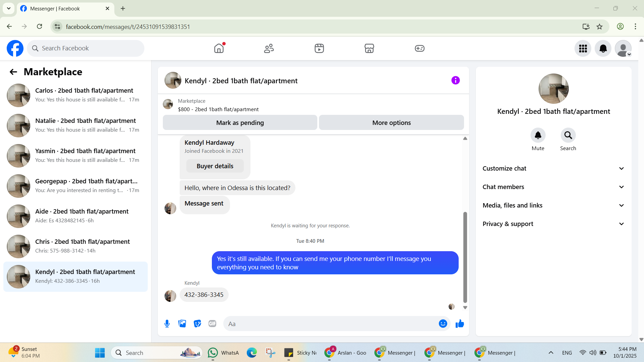
Task: Open Microsoft Edge from taskbar
Action: point(251,353)
